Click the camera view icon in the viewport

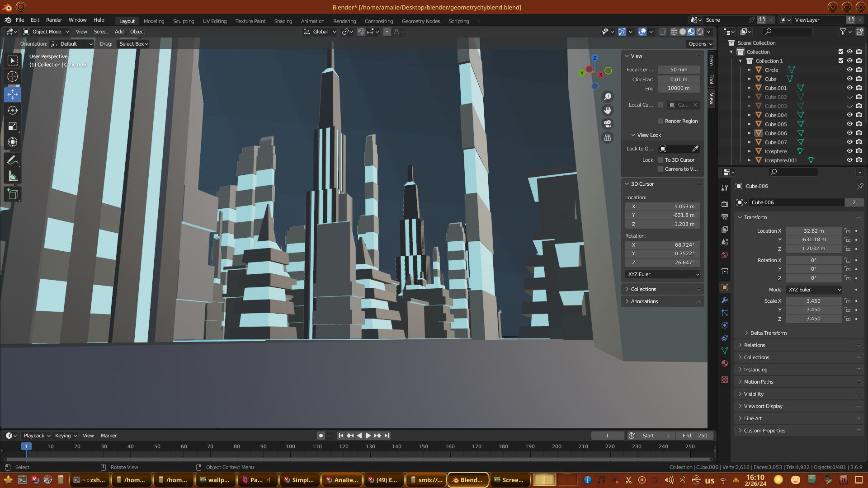[x=608, y=124]
